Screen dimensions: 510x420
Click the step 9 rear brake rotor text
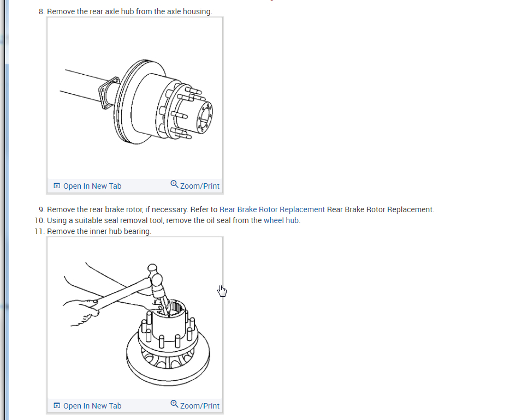coord(241,209)
